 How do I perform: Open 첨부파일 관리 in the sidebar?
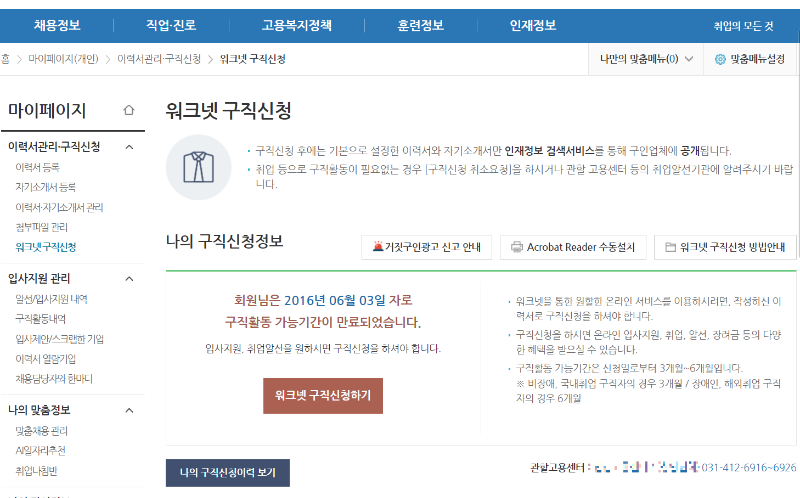tap(41, 227)
